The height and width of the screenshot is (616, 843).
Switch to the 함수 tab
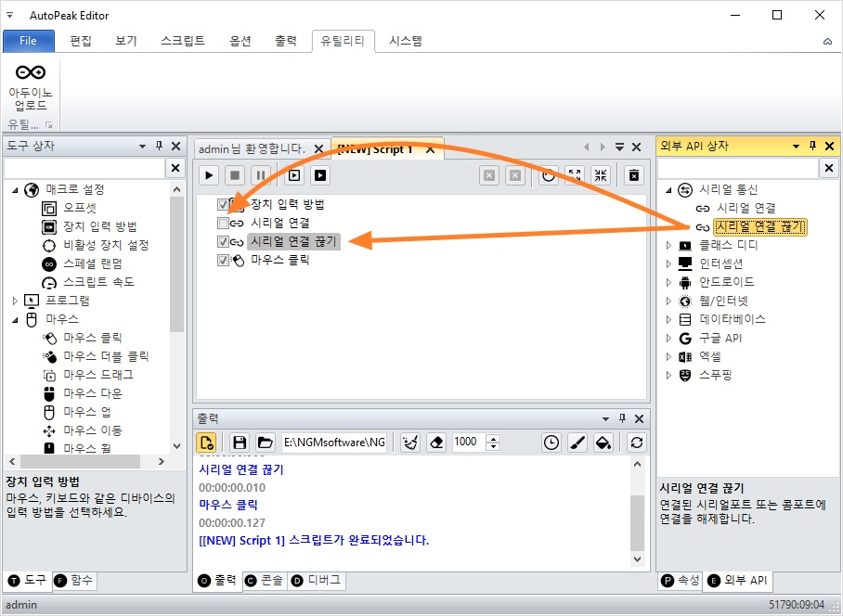click(74, 580)
